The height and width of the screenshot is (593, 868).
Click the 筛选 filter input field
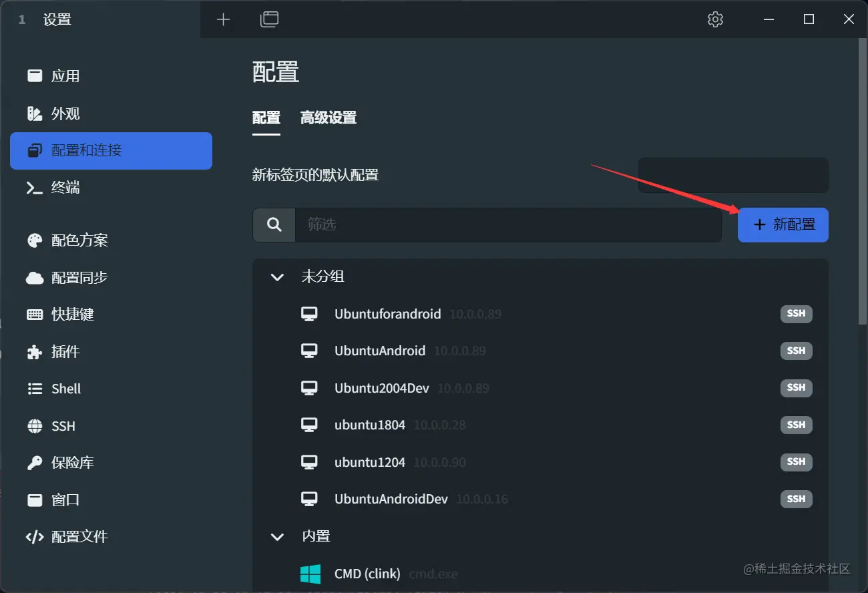(508, 224)
